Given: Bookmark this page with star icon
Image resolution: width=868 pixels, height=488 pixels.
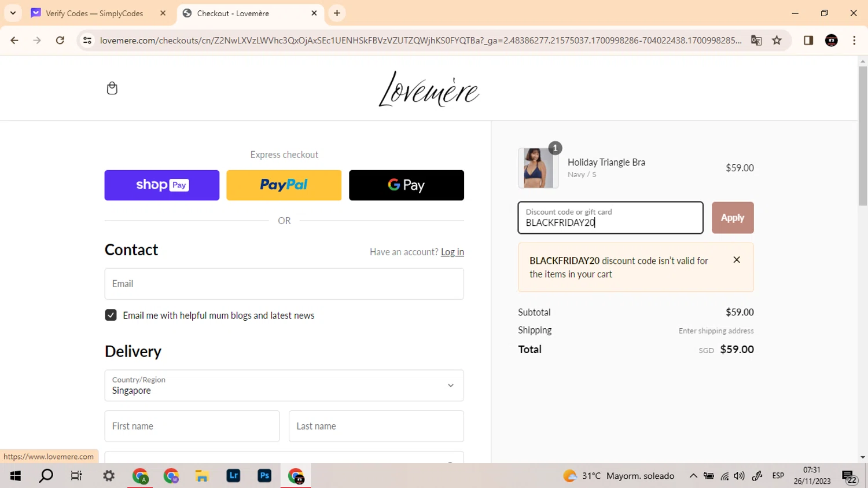Looking at the screenshot, I should (777, 41).
